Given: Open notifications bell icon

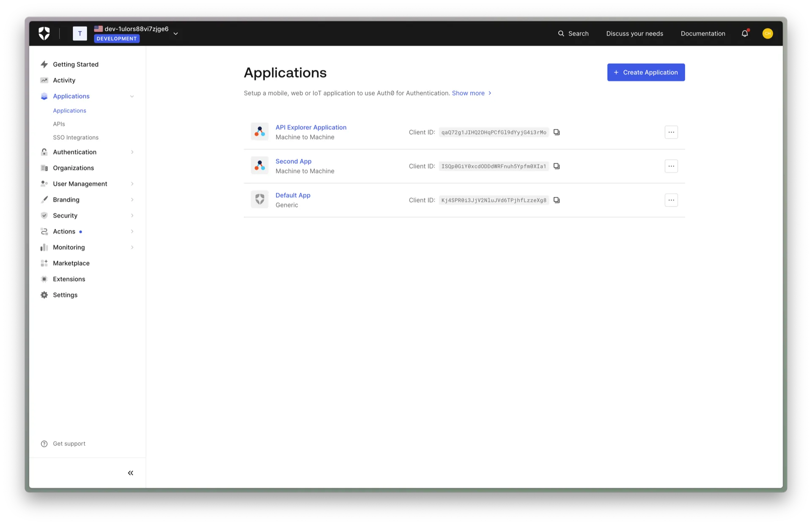Looking at the screenshot, I should coord(745,33).
